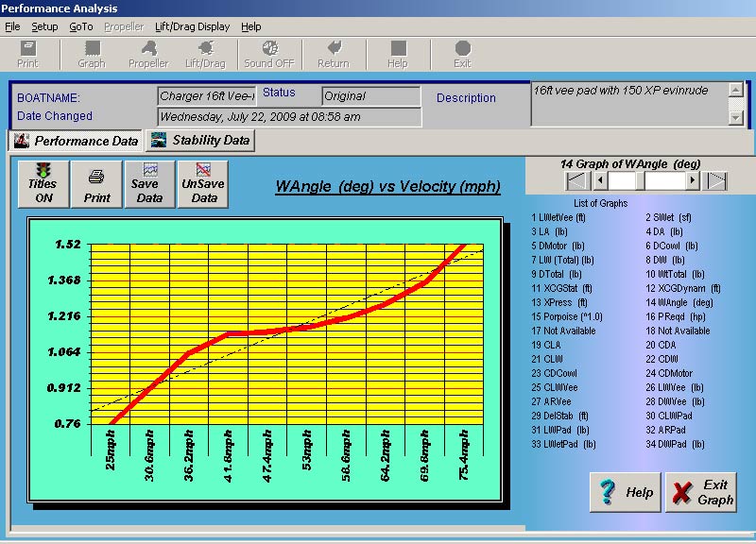The image size is (756, 544).
Task: Select graph 12 XCGDynam (ft)
Action: tap(683, 288)
